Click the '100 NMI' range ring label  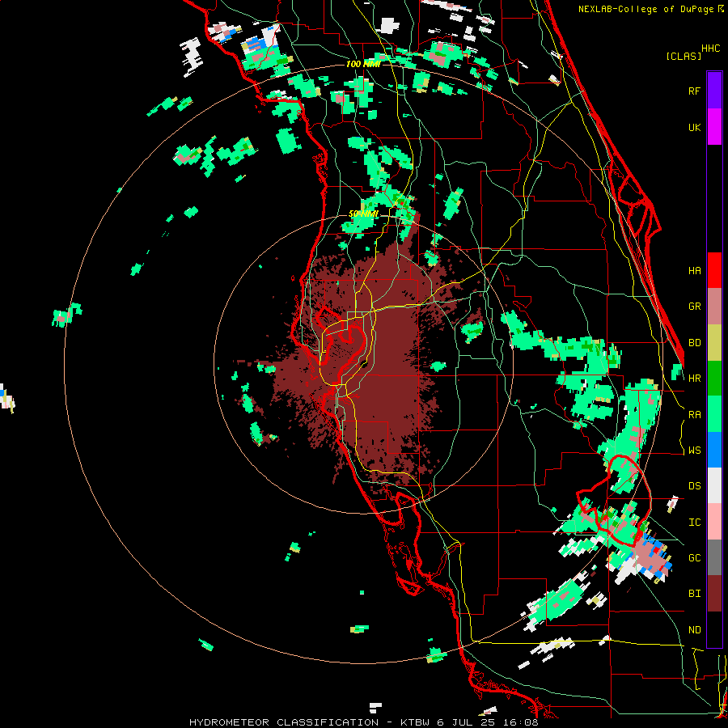[363, 64]
